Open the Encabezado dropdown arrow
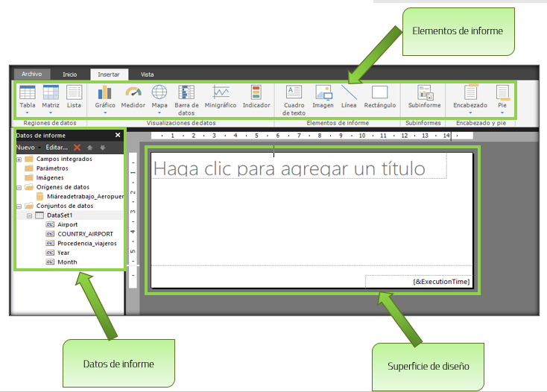 tap(470, 113)
